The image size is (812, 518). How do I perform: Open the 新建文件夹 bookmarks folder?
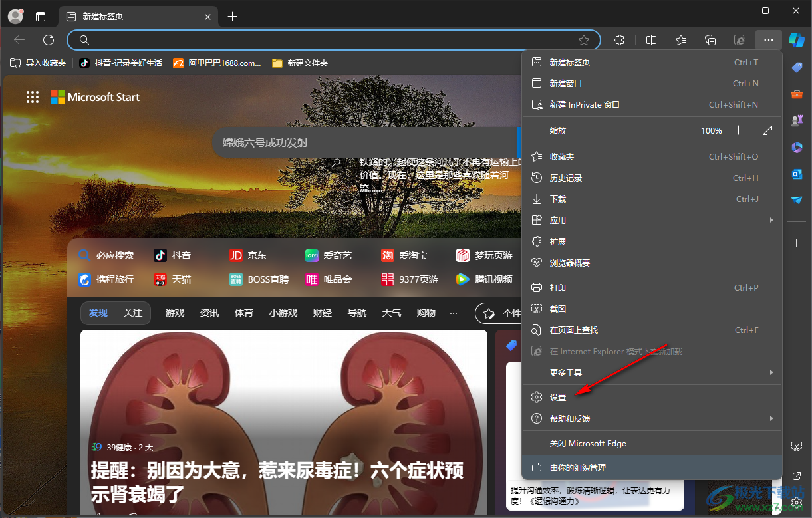click(x=300, y=63)
